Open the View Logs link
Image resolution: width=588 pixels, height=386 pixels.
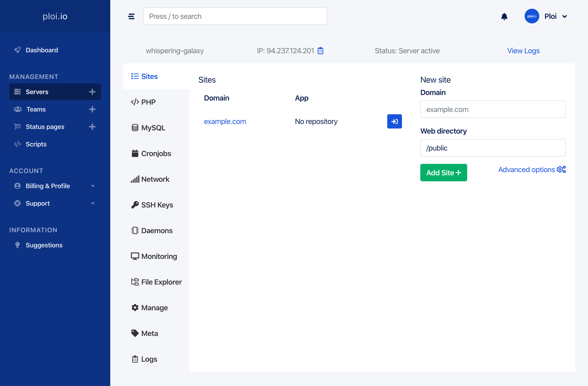[523, 50]
